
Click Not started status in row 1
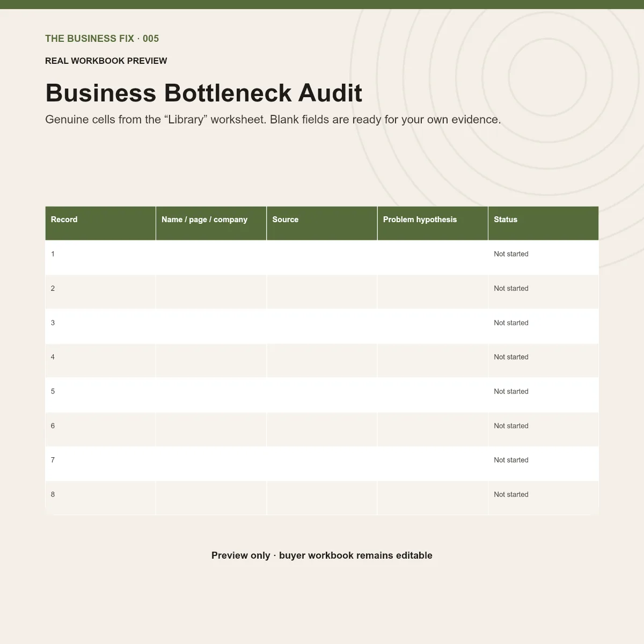[511, 254]
